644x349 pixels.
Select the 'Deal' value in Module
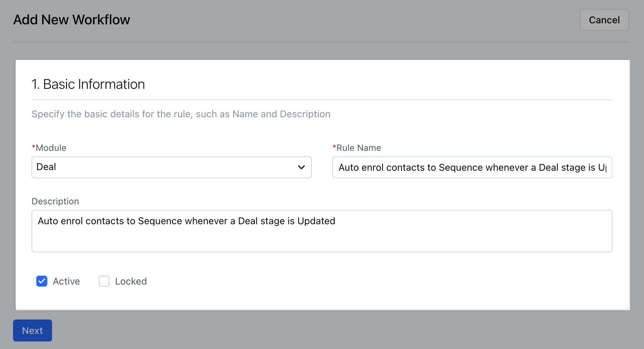point(46,167)
